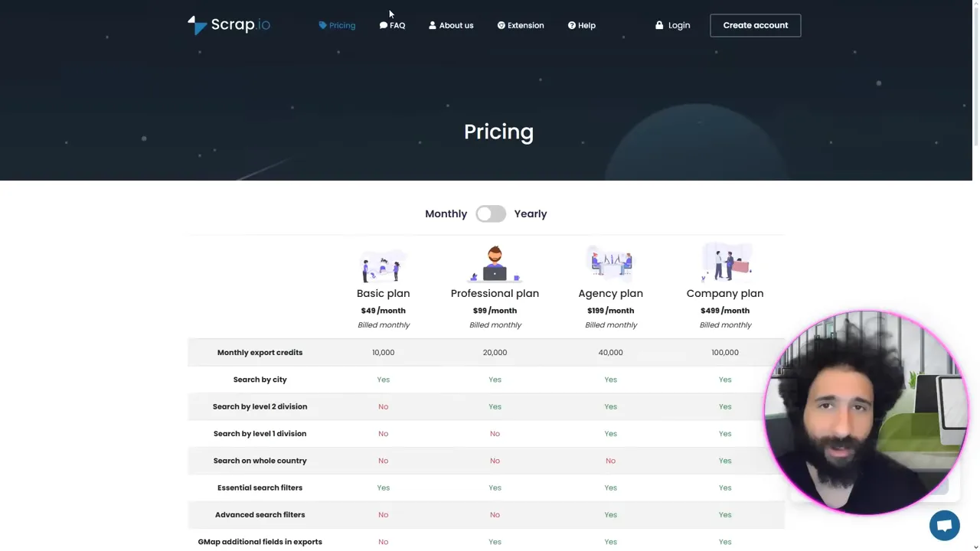Click the $99/month price

pyautogui.click(x=495, y=311)
